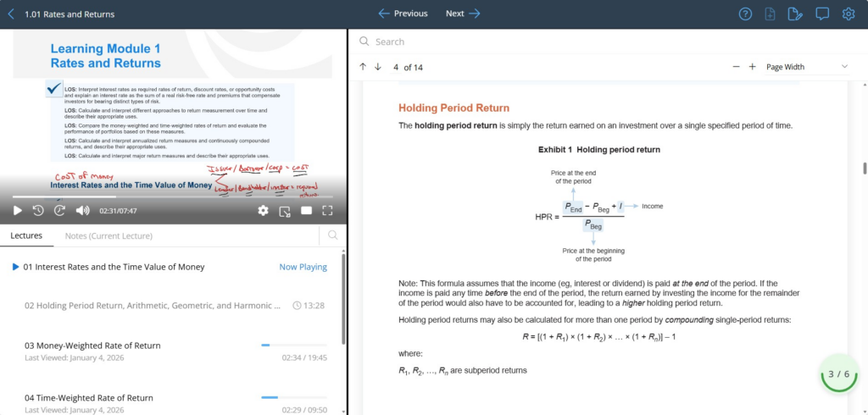
Task: Go to next page with down arrow
Action: point(378,67)
